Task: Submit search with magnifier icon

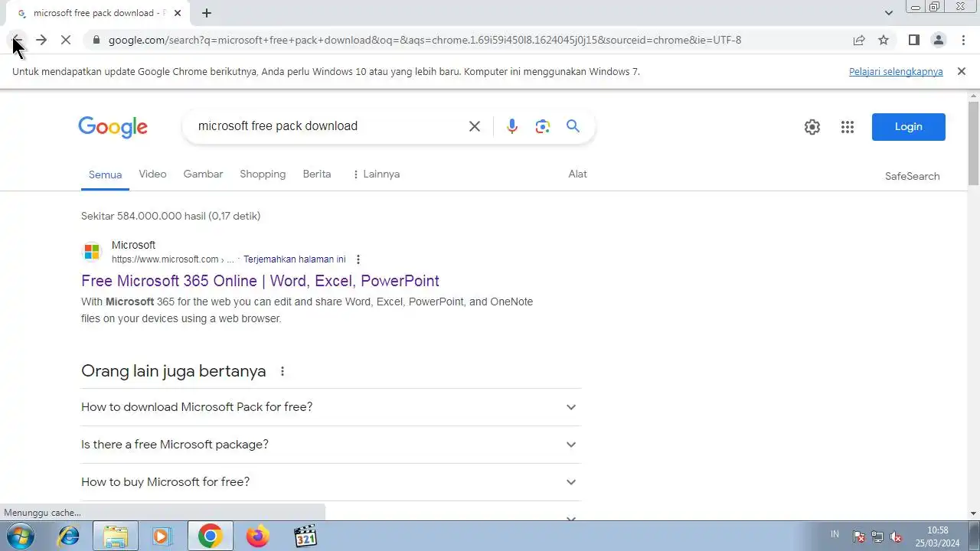Action: coord(573,126)
